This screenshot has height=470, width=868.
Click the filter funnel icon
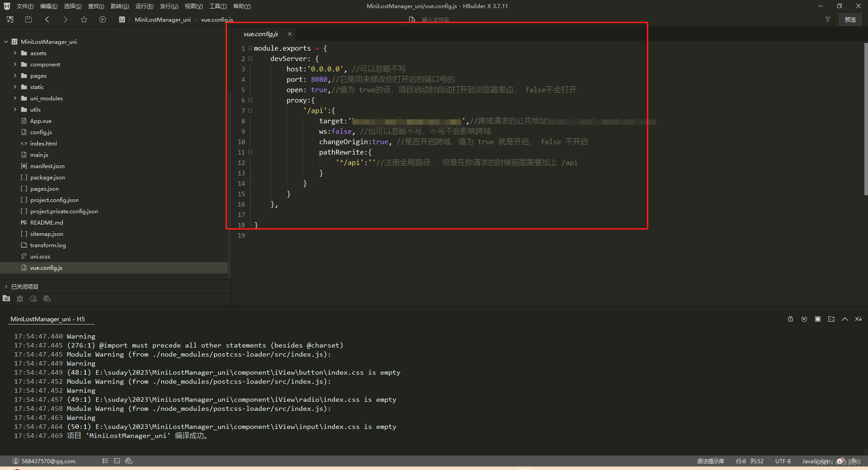pos(828,19)
